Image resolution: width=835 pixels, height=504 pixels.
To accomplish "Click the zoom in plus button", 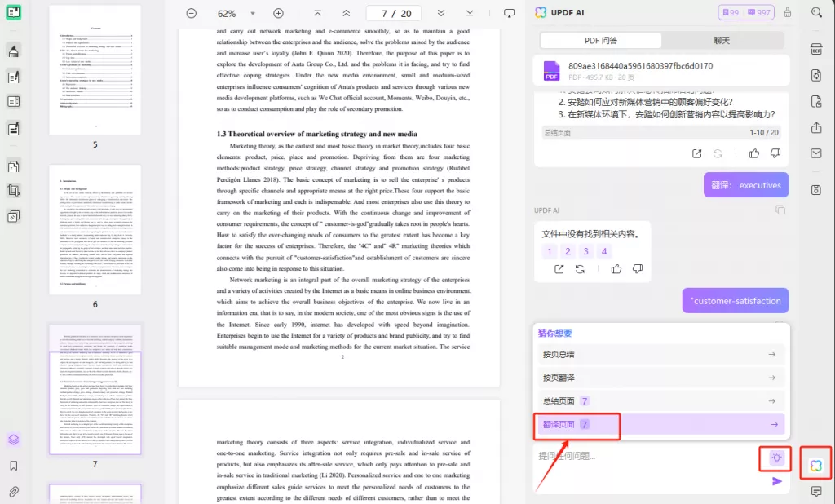I will pyautogui.click(x=278, y=13).
